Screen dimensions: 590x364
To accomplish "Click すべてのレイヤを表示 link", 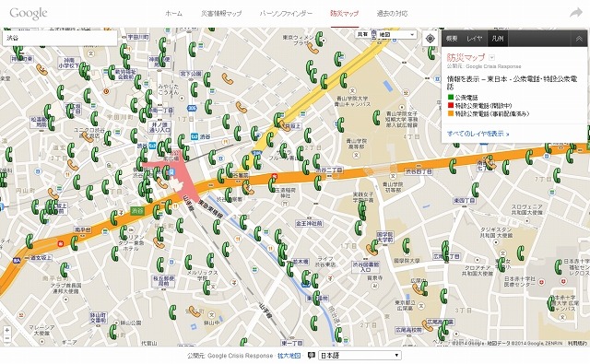I will (x=478, y=134).
